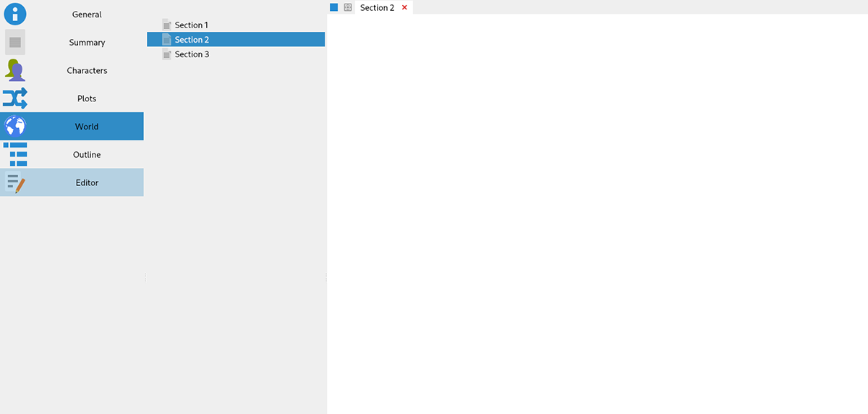Click the blue info icon beside General
Screen dimensions: 868x414
tap(15, 14)
